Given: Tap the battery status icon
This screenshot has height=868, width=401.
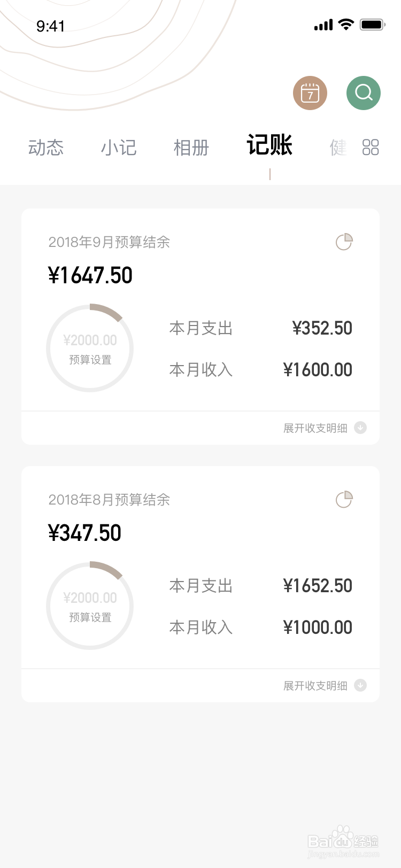Looking at the screenshot, I should 373,25.
